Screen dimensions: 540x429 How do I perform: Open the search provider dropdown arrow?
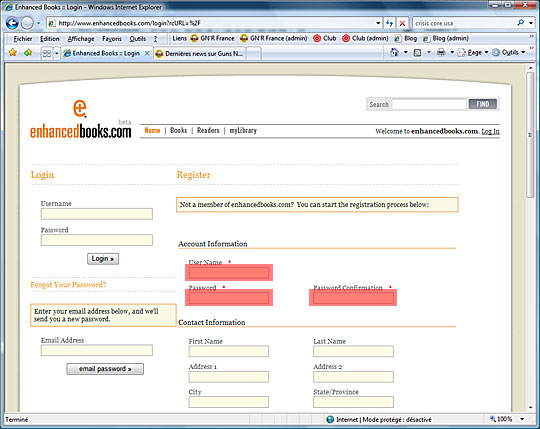click(x=531, y=23)
